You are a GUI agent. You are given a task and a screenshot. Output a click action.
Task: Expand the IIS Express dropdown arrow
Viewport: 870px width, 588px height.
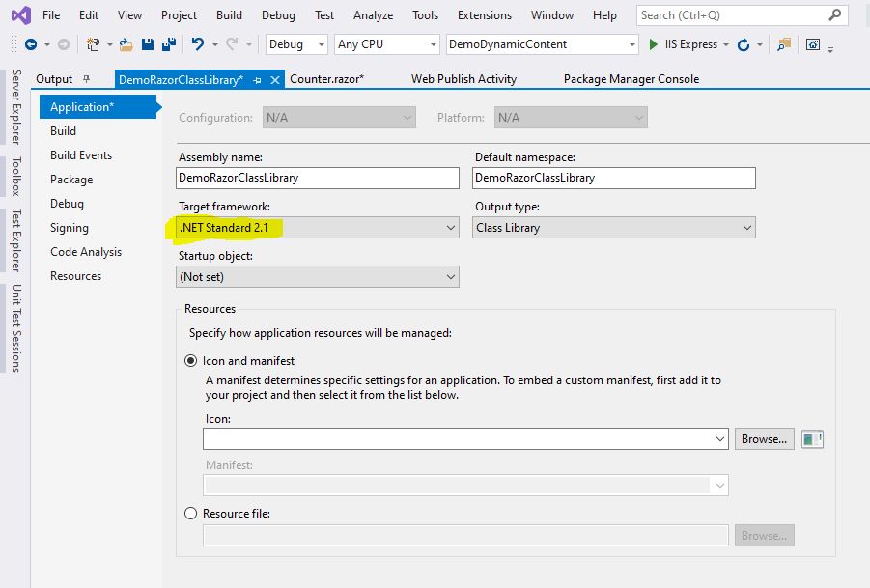[x=726, y=45]
